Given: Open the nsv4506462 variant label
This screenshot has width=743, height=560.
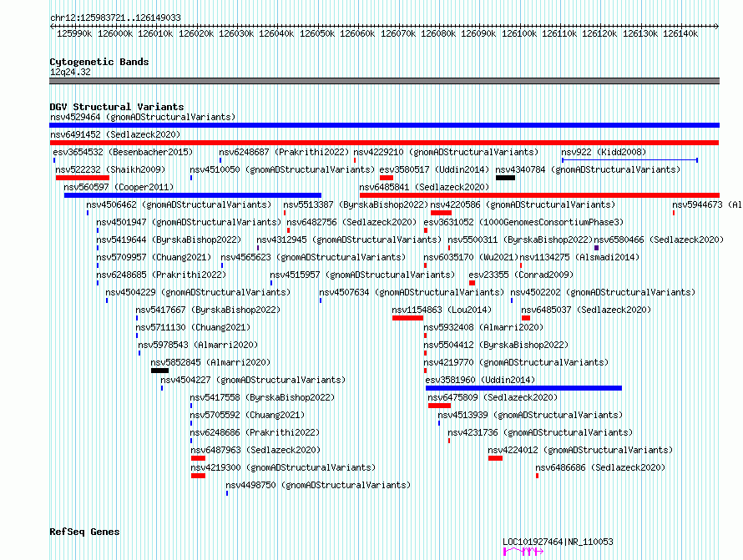Looking at the screenshot, I should point(179,204).
